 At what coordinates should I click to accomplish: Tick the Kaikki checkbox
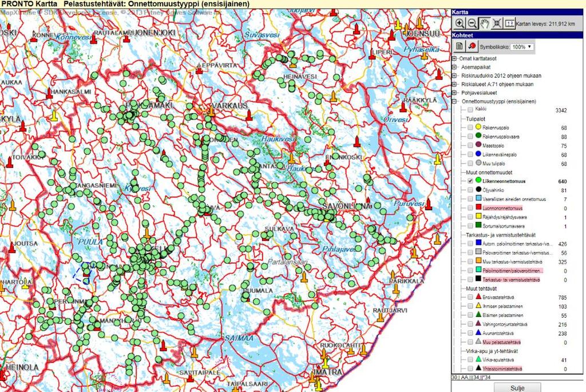pyautogui.click(x=470, y=110)
